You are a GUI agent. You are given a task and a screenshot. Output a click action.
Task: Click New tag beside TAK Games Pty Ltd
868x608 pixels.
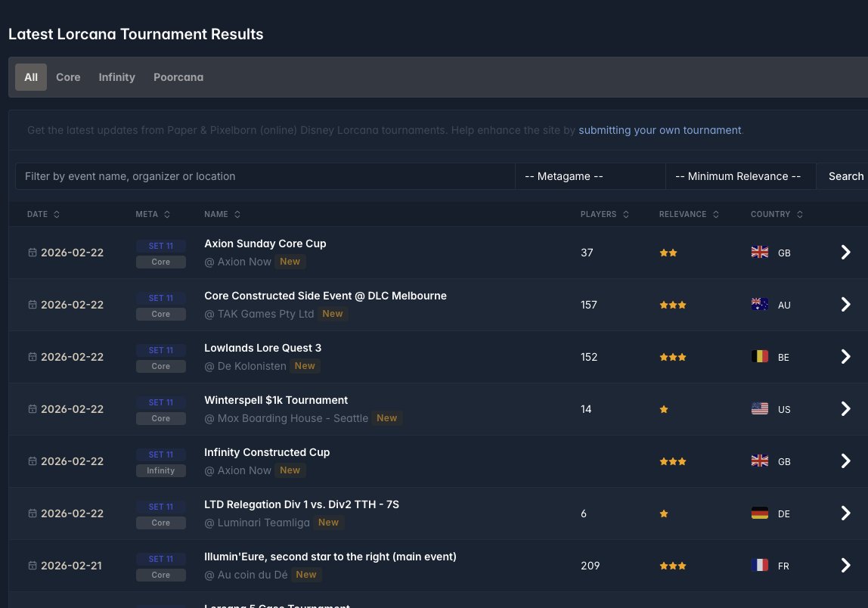tap(333, 313)
